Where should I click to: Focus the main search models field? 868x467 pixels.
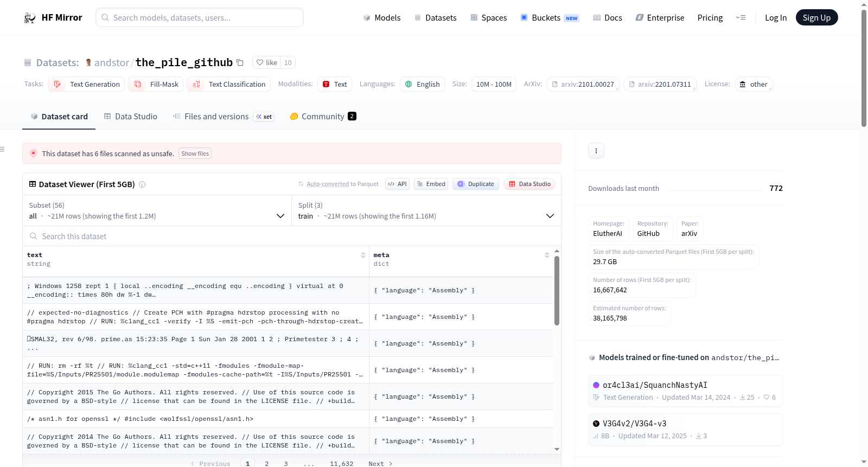[200, 18]
